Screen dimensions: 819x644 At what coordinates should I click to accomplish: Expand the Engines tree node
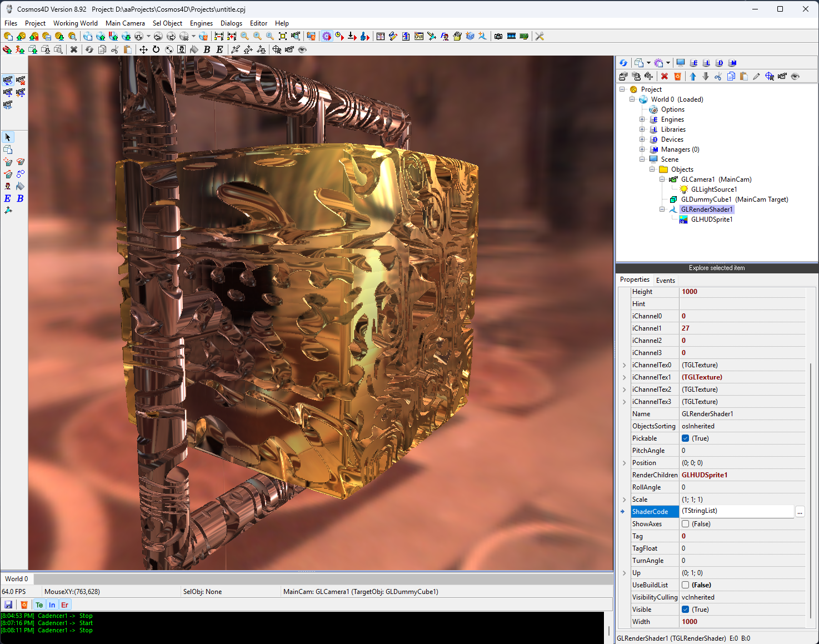coord(642,119)
